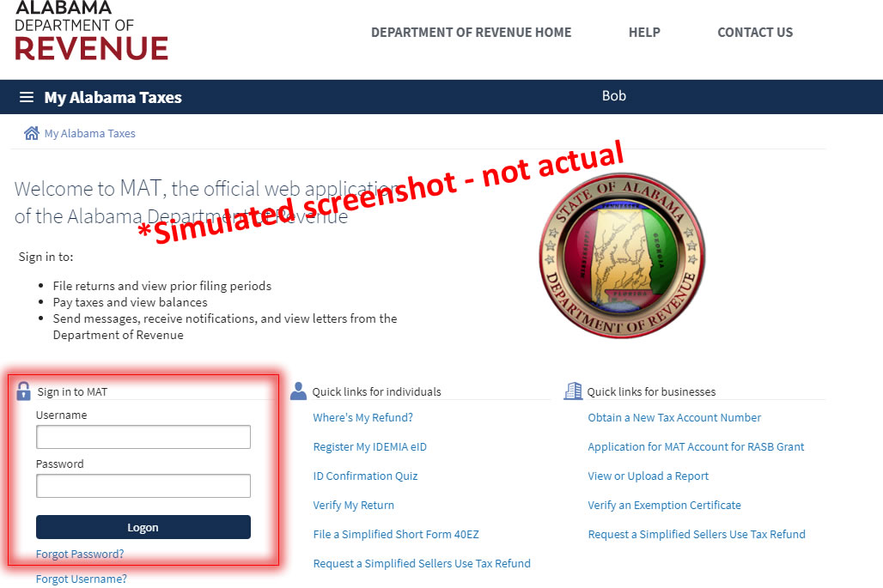Open the View or Upload a Report link
The image size is (883, 588).
(x=649, y=476)
